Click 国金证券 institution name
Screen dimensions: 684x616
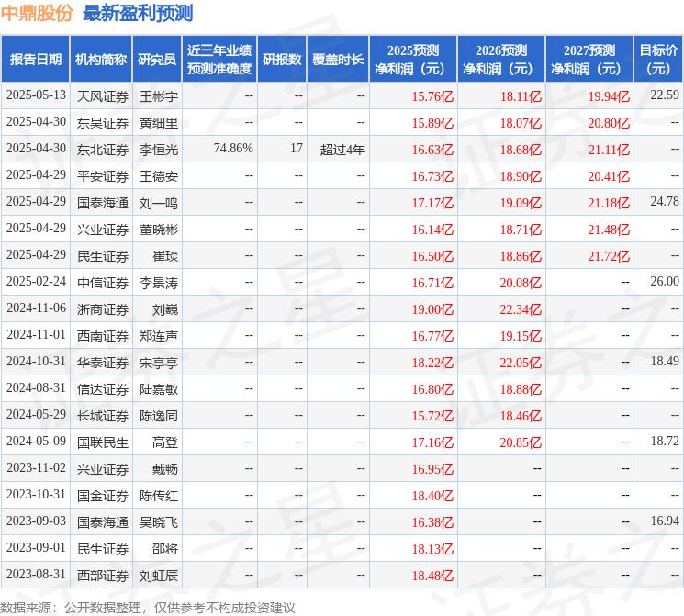103,496
